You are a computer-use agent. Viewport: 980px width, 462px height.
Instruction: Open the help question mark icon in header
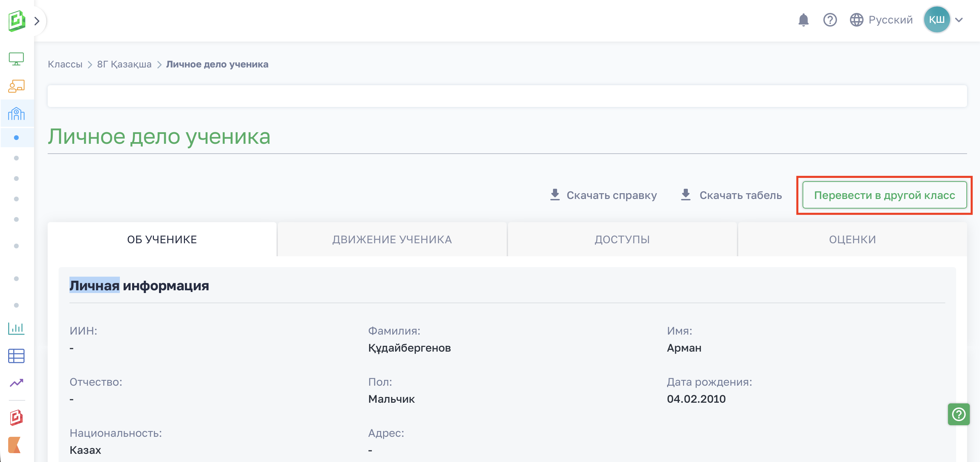(830, 20)
